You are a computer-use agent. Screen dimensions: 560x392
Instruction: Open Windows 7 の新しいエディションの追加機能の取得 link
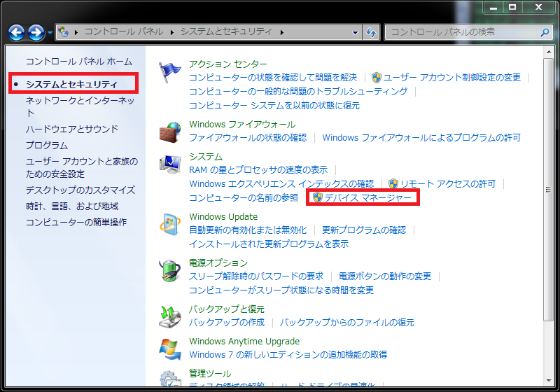(288, 354)
